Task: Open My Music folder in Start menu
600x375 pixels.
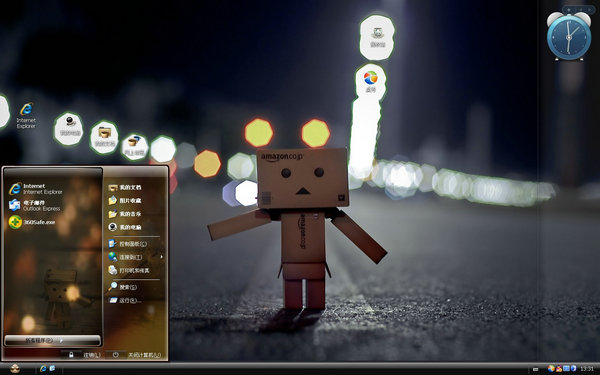Action: (125, 214)
